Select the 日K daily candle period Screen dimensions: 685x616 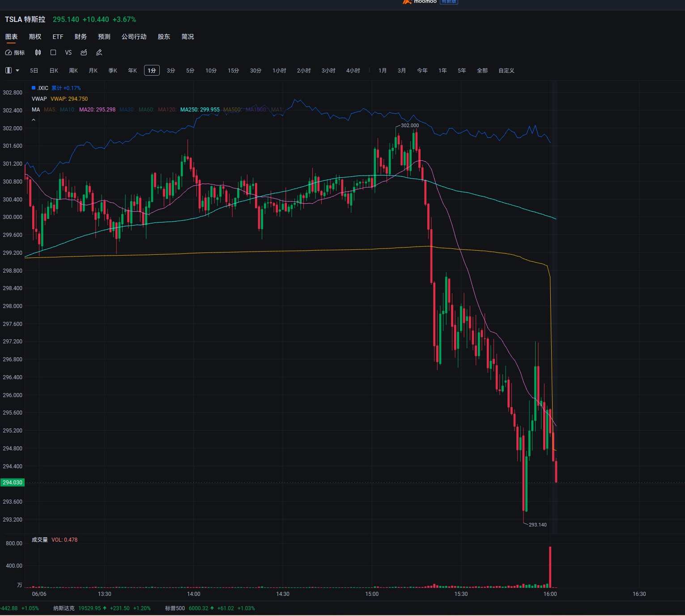pos(54,71)
